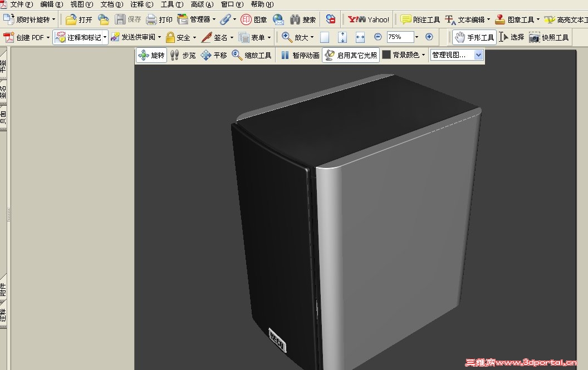The height and width of the screenshot is (370, 588).
Task: Select the 3D 步览 walk tool
Action: [183, 55]
